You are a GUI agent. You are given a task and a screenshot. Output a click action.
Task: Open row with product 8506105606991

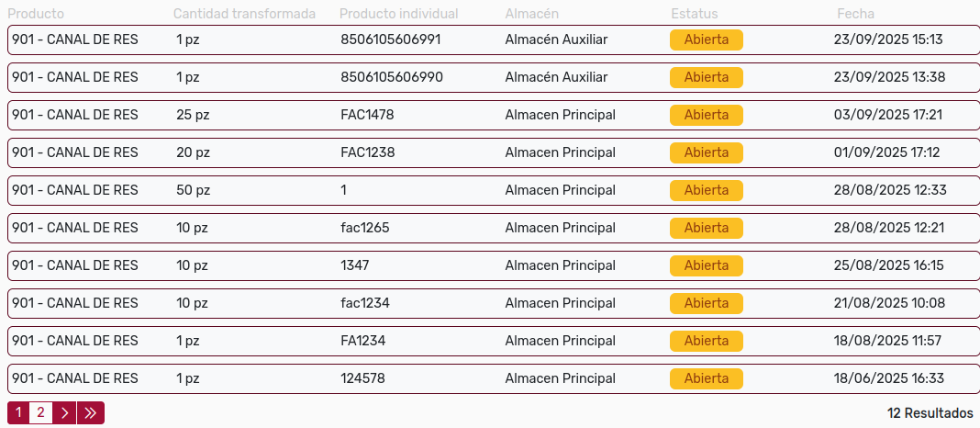(x=390, y=39)
